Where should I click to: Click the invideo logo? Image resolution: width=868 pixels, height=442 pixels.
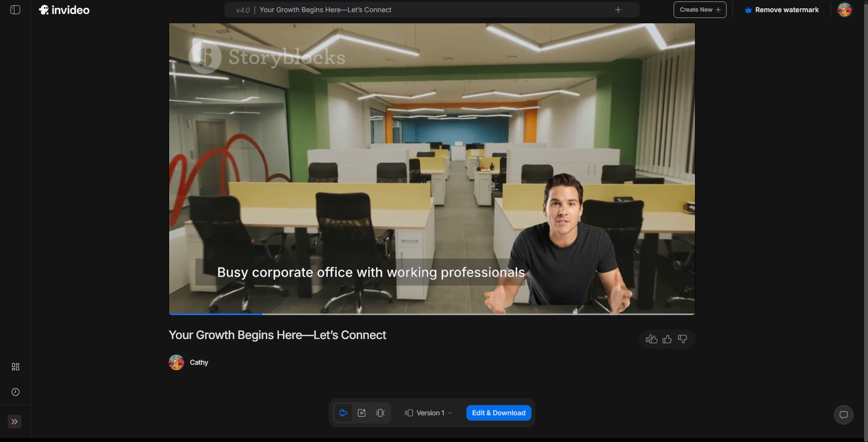(x=64, y=10)
